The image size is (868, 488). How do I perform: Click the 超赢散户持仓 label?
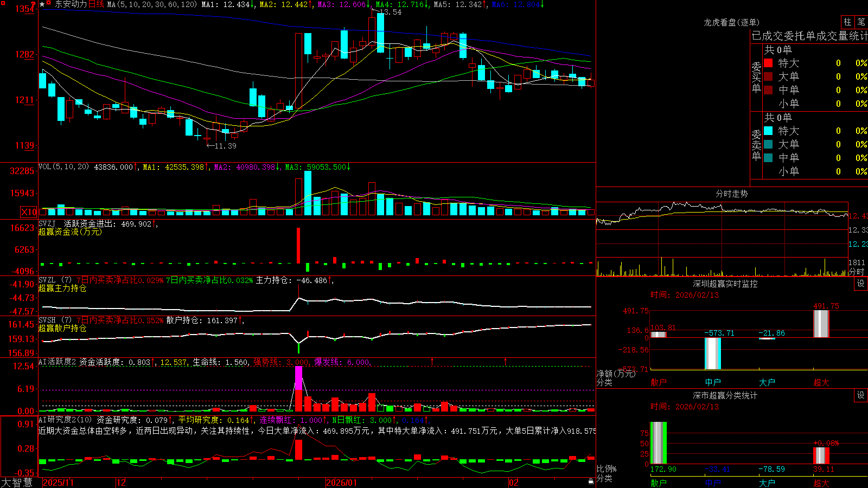[62, 328]
